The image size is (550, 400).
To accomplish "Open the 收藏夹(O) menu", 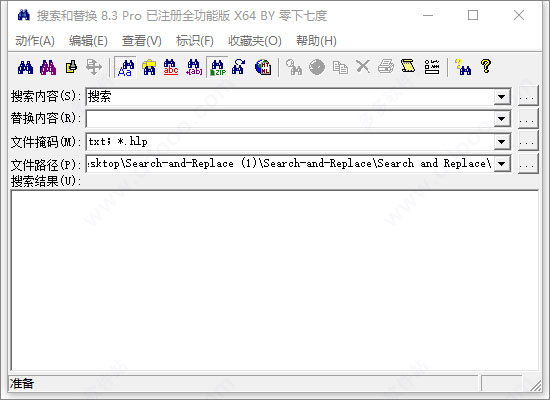I will tap(255, 41).
